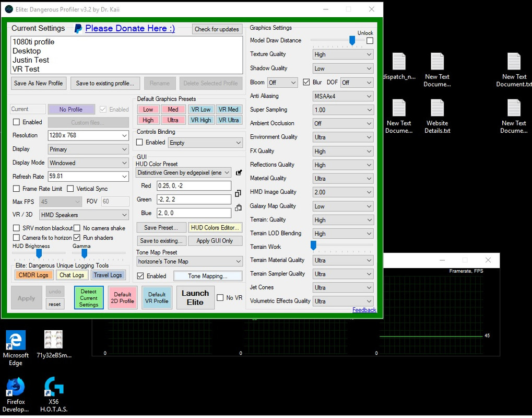Screen dimensions: 532x418
Task: Enable Controls Binding checkbox
Action: pyautogui.click(x=139, y=142)
